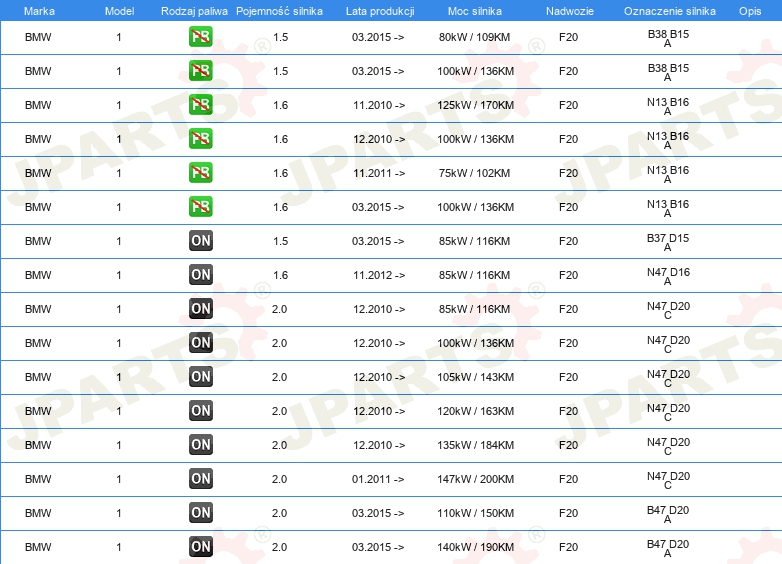Select the Opis column header
This screenshot has height=564, width=782.
point(750,11)
